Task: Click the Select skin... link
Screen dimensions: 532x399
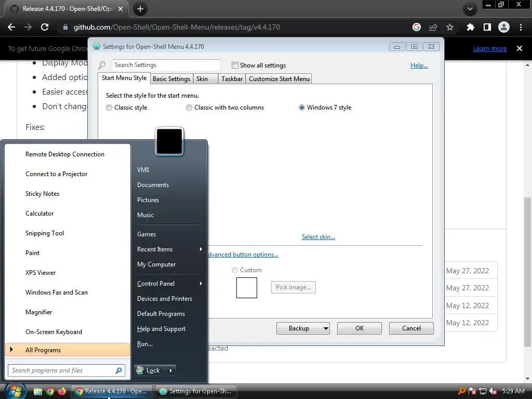Action: click(318, 237)
